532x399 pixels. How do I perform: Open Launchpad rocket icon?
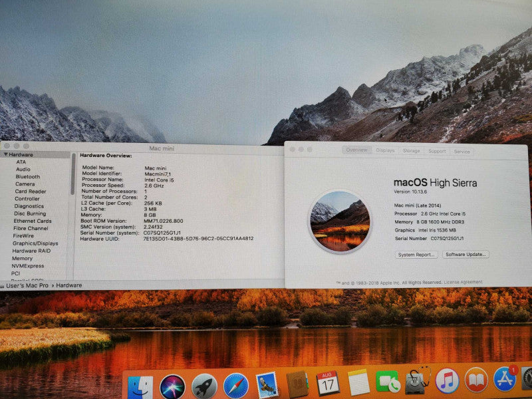coord(204,386)
